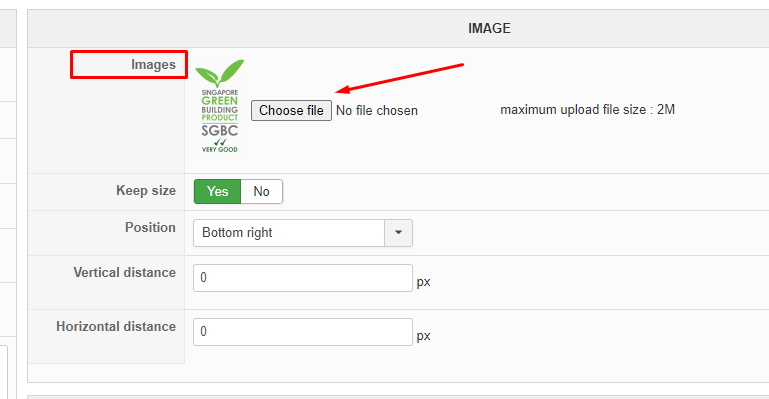Image resolution: width=769 pixels, height=399 pixels.
Task: Click the No file chosen text
Action: click(x=377, y=111)
